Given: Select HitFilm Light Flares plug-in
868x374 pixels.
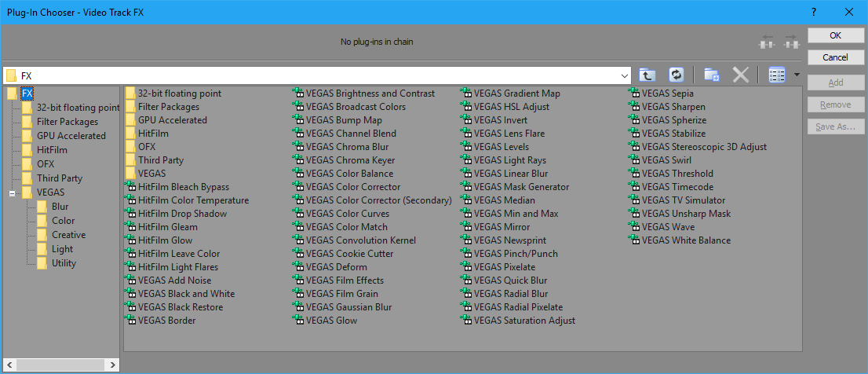Looking at the screenshot, I should [x=172, y=266].
